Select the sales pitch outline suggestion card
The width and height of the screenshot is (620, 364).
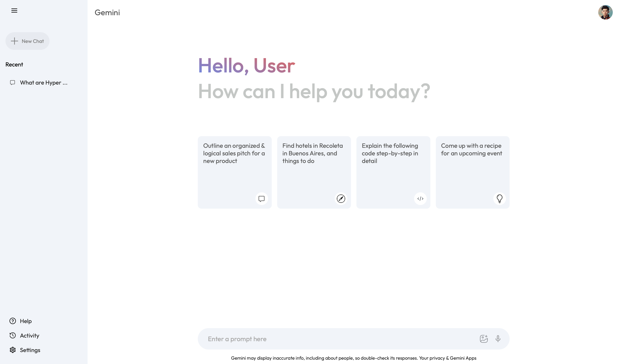[x=235, y=172]
